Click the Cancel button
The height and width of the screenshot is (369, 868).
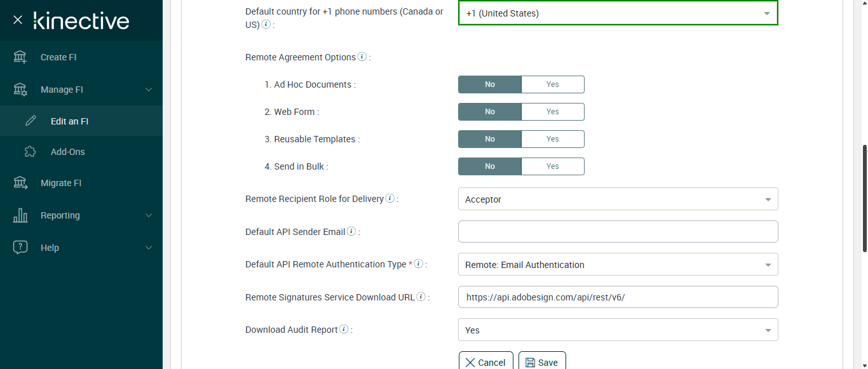(x=486, y=362)
